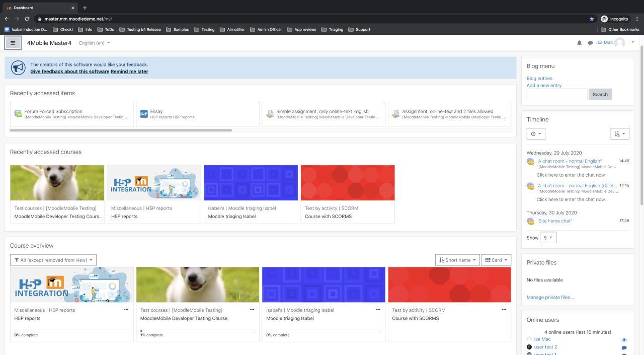Open the messages speech bubble icon

[590, 43]
